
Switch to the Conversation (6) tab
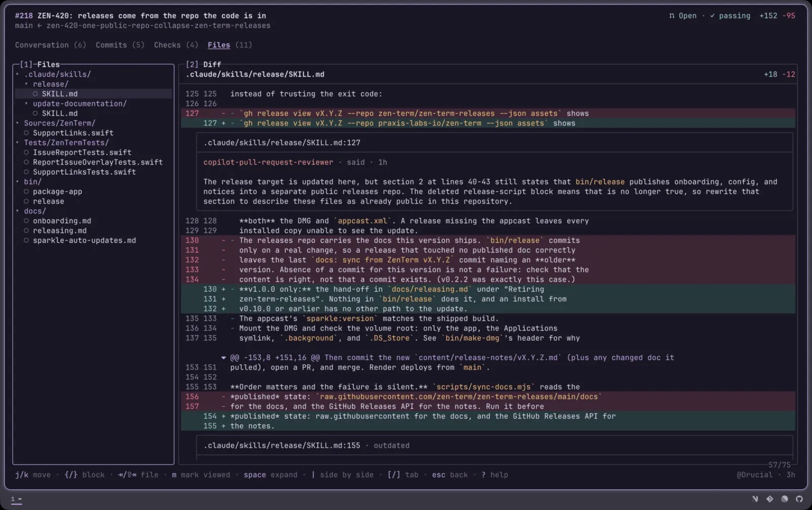click(x=50, y=45)
